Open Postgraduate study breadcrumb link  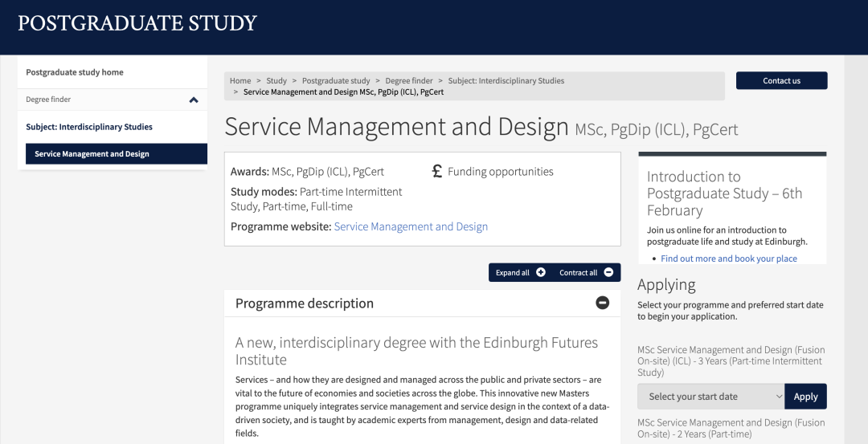pos(336,80)
